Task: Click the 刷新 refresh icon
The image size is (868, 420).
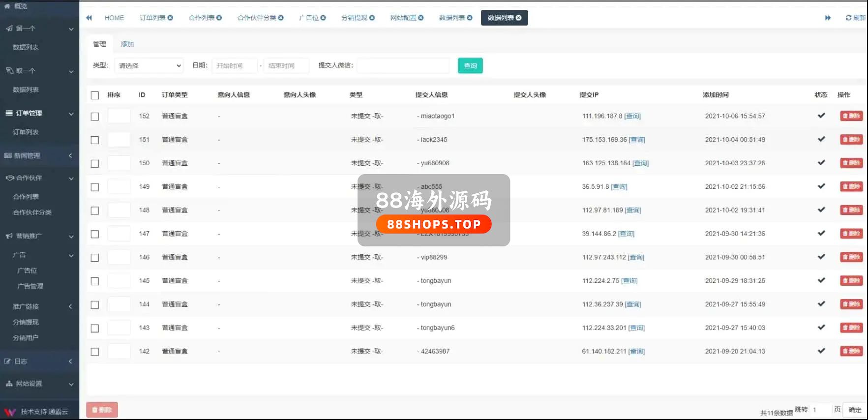Action: 848,18
